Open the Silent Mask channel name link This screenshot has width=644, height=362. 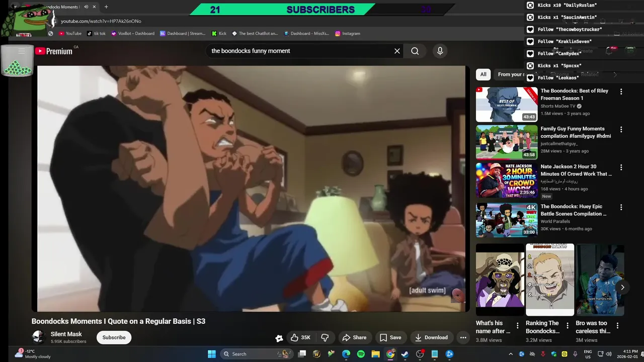coord(66,334)
